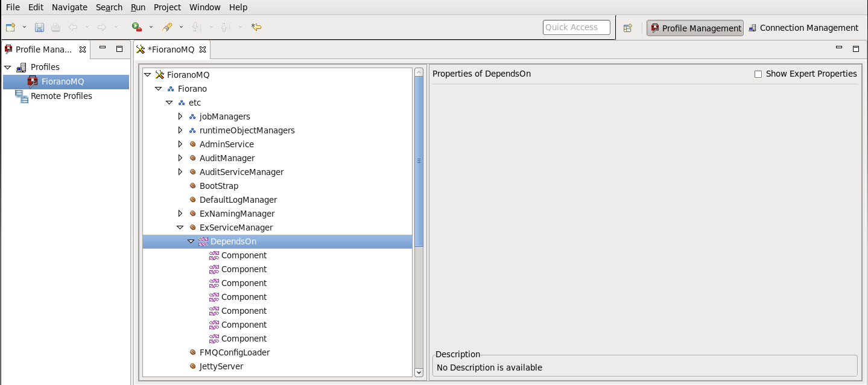Screen dimensions: 868x385
Task: Open the Project menu
Action: click(167, 7)
